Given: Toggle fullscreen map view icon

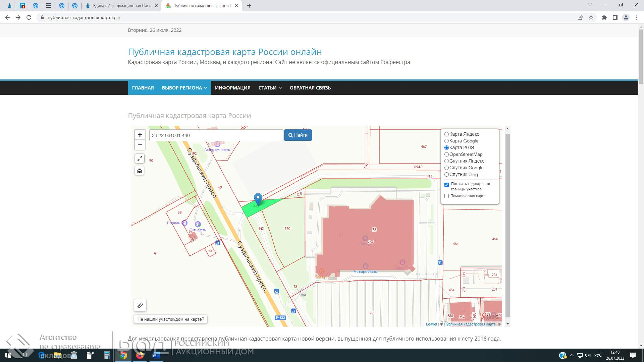Looking at the screenshot, I should pyautogui.click(x=140, y=159).
